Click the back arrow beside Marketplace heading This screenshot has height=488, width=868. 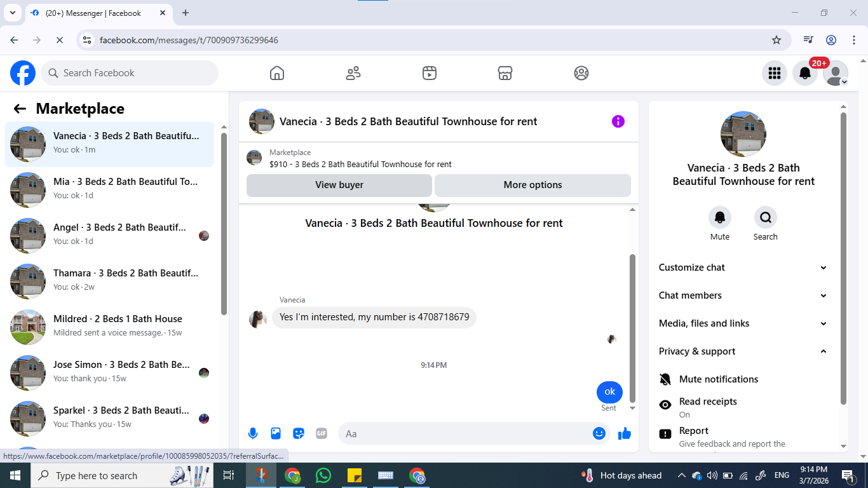pyautogui.click(x=20, y=109)
